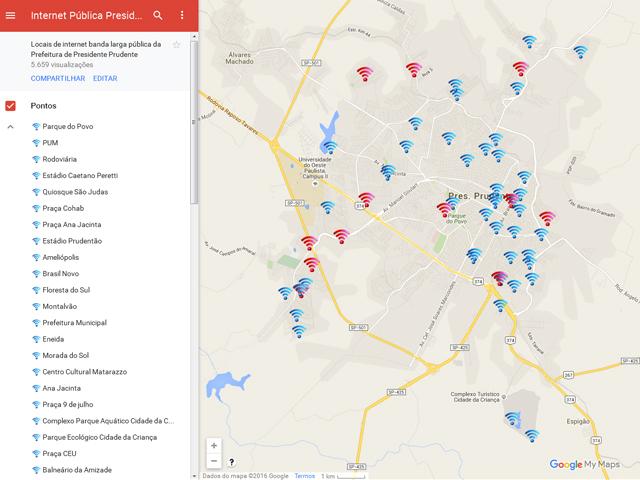The height and width of the screenshot is (480, 640).
Task: Click the Complexo Turístico Cidade da Criança label
Action: tap(475, 397)
